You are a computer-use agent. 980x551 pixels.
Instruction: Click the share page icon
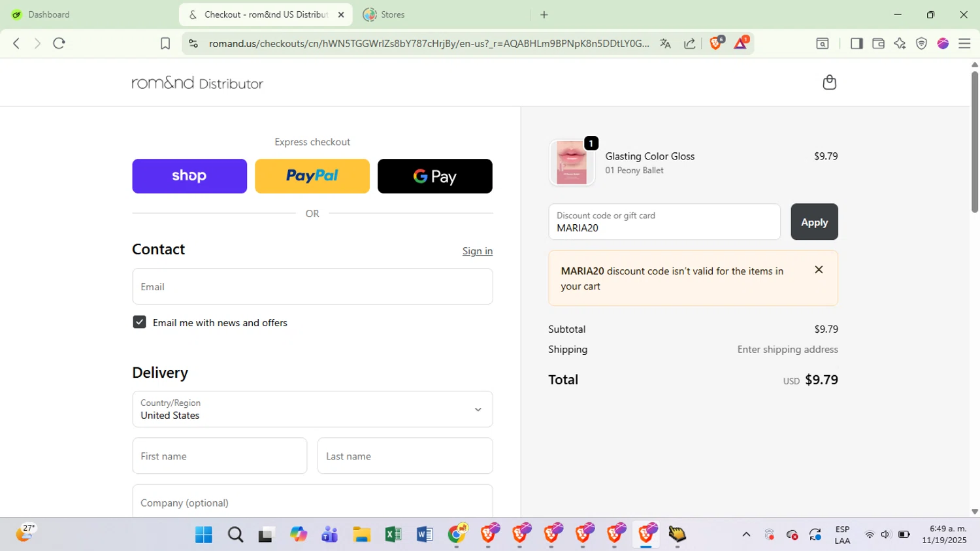point(689,44)
